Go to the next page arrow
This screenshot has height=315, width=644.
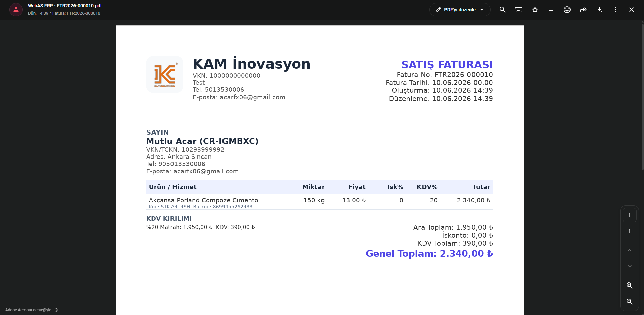click(x=629, y=266)
